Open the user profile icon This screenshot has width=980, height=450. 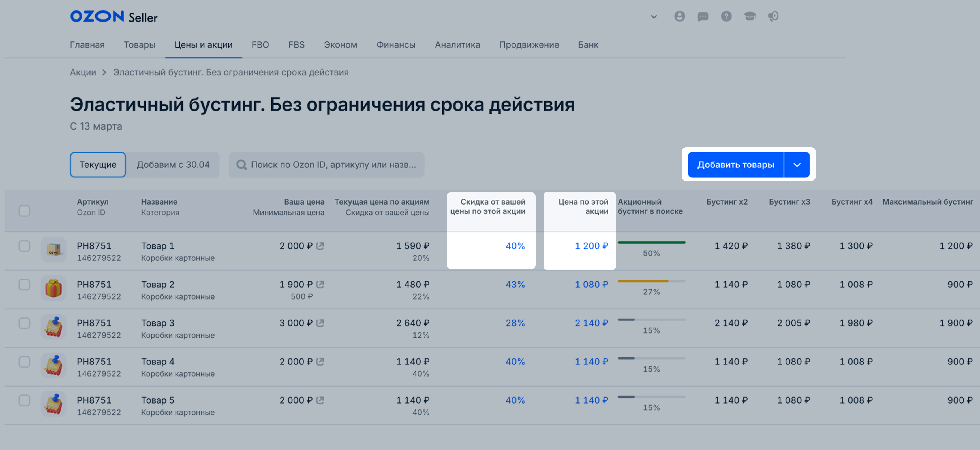pyautogui.click(x=679, y=16)
